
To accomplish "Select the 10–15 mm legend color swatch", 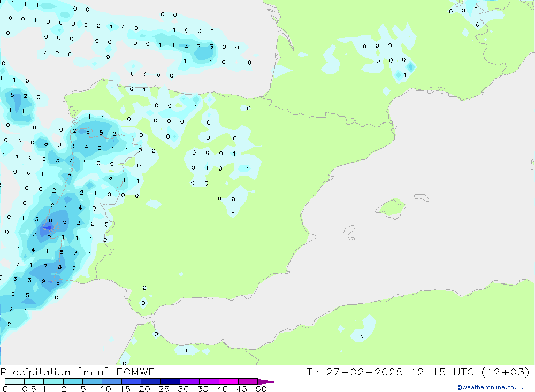I will coord(112,381).
